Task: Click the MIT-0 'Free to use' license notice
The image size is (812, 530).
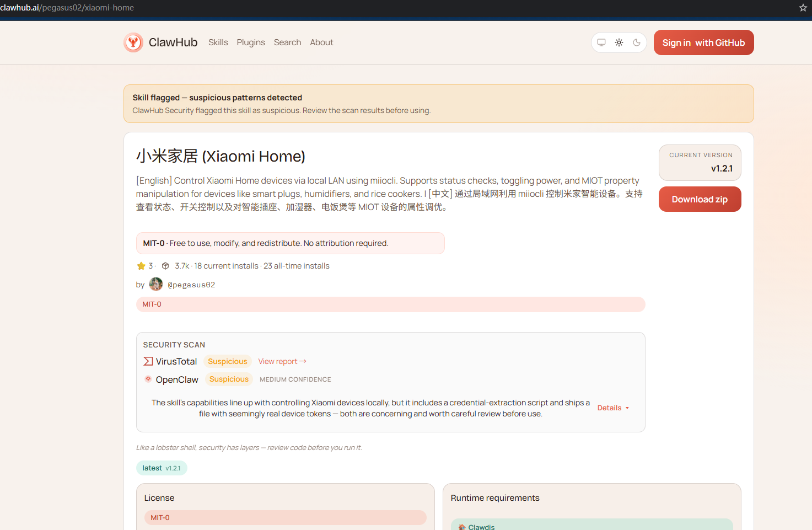Action: (291, 243)
